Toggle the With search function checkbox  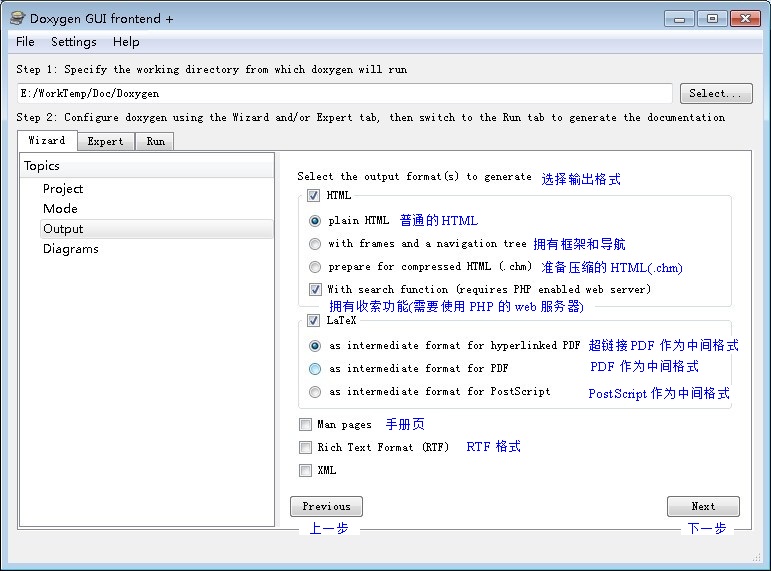(x=315, y=289)
